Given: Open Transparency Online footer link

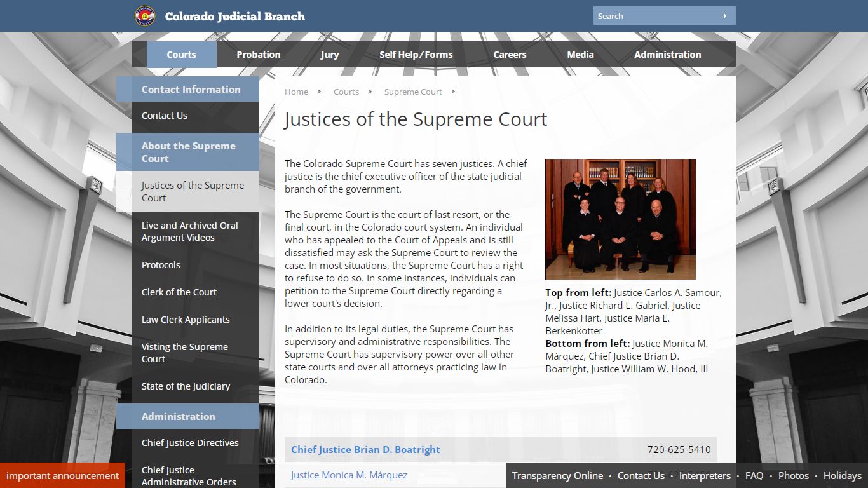Looking at the screenshot, I should click(557, 475).
